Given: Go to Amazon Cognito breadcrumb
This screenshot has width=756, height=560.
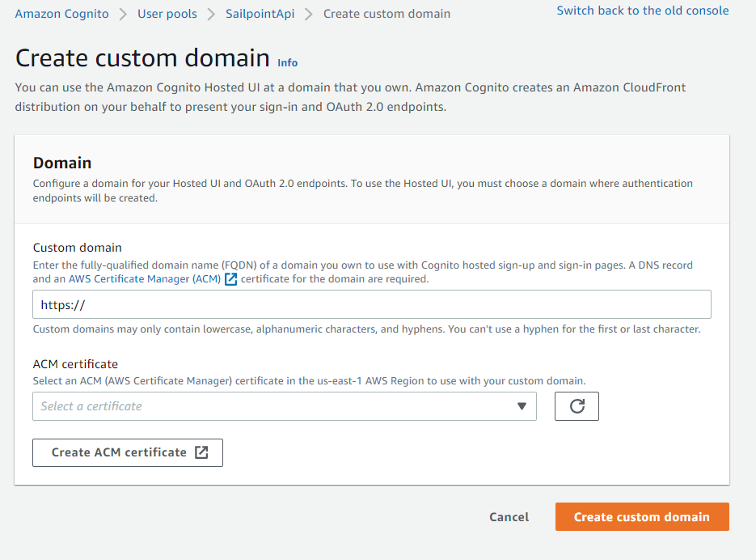Looking at the screenshot, I should coord(62,14).
